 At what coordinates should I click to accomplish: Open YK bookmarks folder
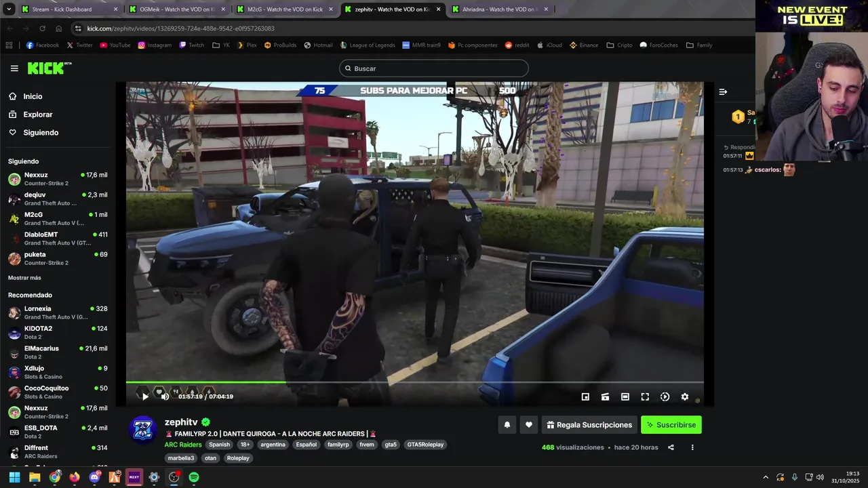coord(221,45)
